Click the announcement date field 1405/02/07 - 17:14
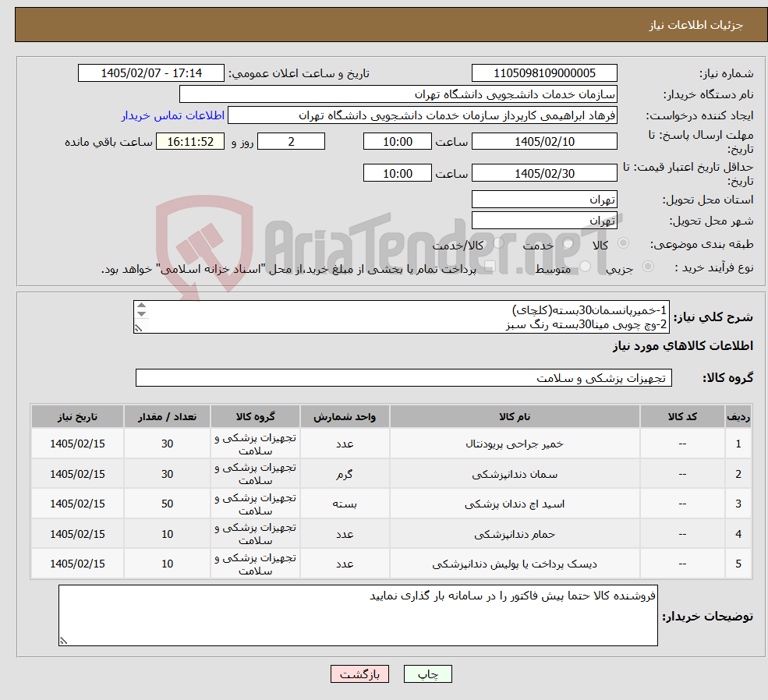This screenshot has height=700, width=768. (150, 73)
